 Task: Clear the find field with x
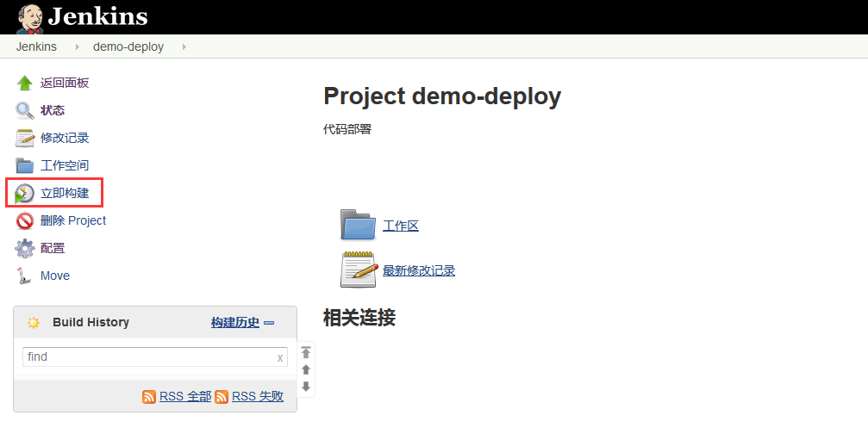(x=280, y=358)
